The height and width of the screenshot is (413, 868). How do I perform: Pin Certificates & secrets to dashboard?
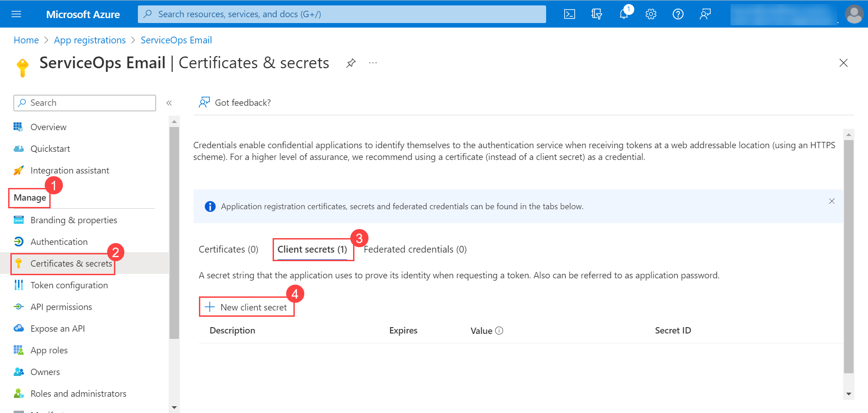(351, 63)
